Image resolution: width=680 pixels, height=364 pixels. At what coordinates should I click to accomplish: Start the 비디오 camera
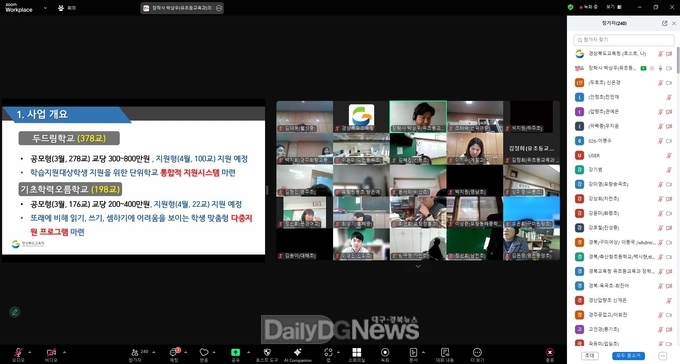click(x=51, y=352)
